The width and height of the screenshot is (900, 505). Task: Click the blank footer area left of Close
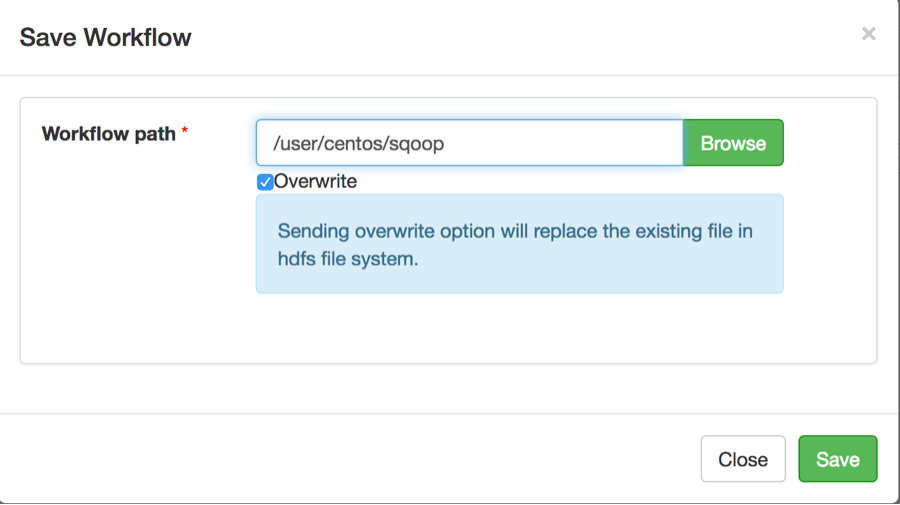point(350,459)
